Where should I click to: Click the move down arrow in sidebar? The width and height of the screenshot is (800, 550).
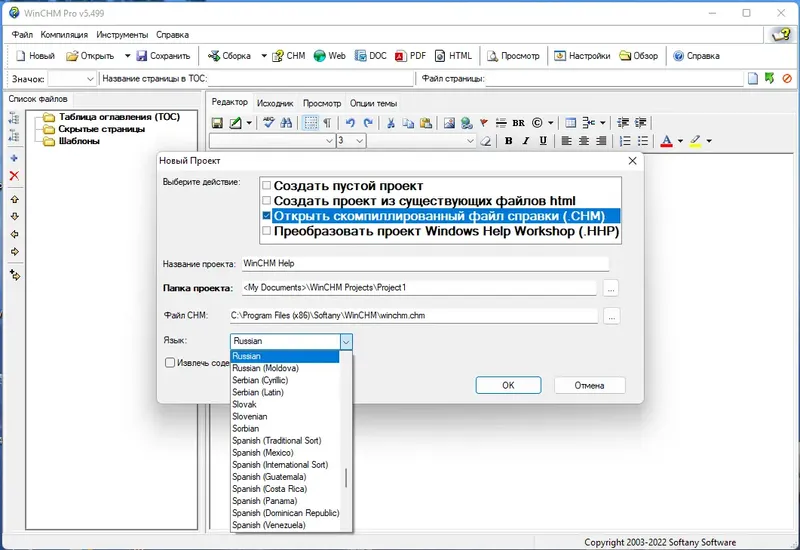click(x=14, y=217)
